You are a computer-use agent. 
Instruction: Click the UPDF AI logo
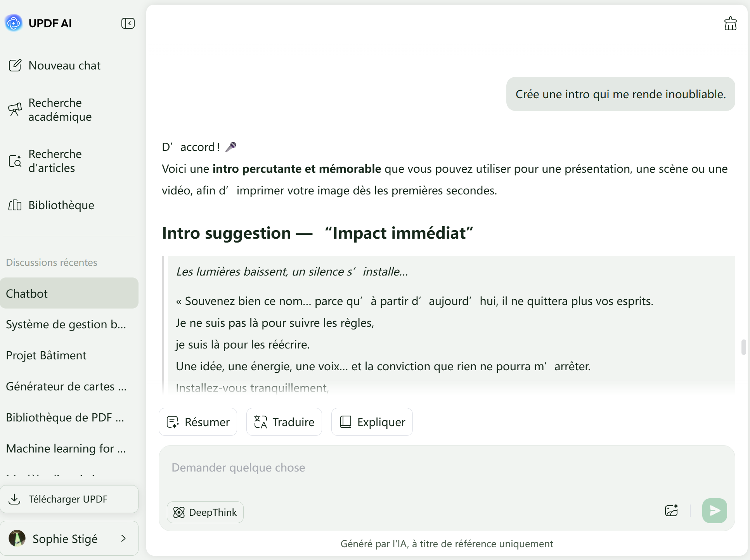point(14,23)
